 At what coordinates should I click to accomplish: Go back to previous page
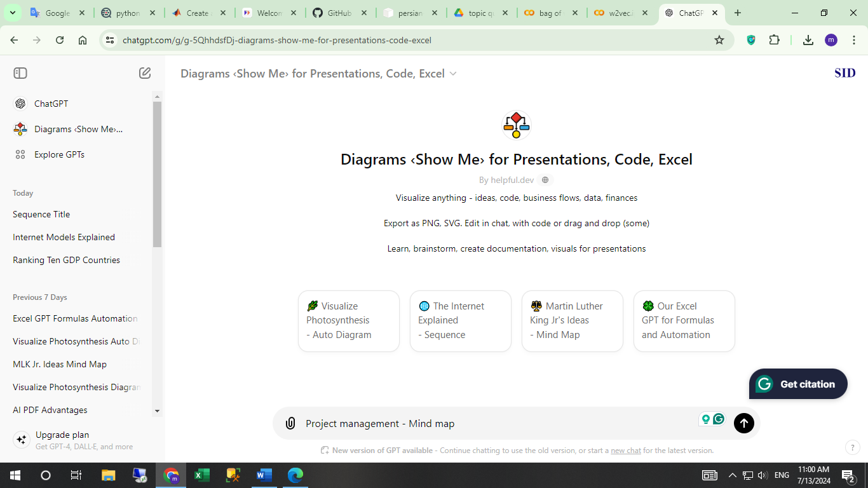click(14, 40)
